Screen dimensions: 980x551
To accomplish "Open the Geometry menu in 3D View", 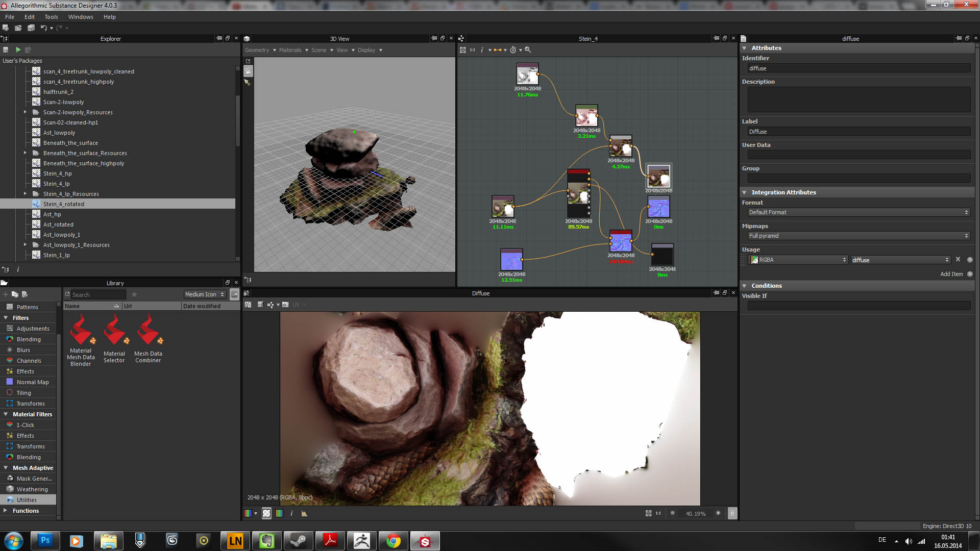I will (260, 50).
